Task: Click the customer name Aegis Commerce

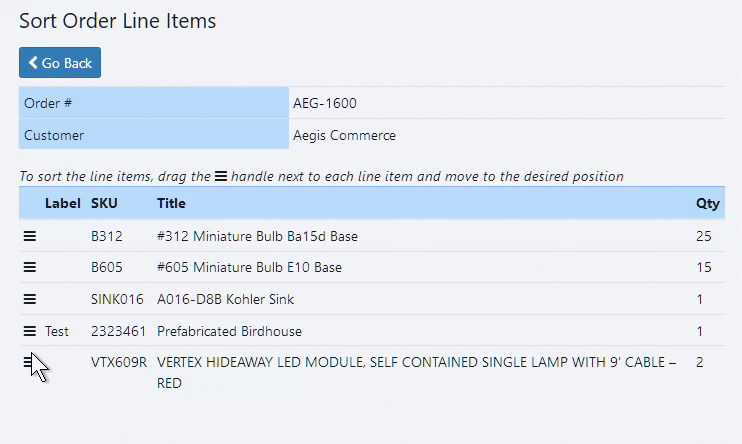Action: [x=344, y=135]
